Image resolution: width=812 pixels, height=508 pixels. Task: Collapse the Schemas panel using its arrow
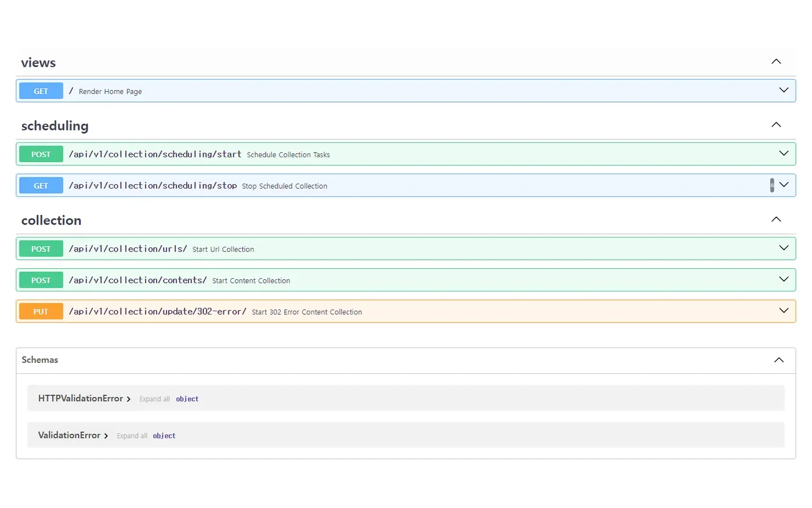tap(779, 360)
